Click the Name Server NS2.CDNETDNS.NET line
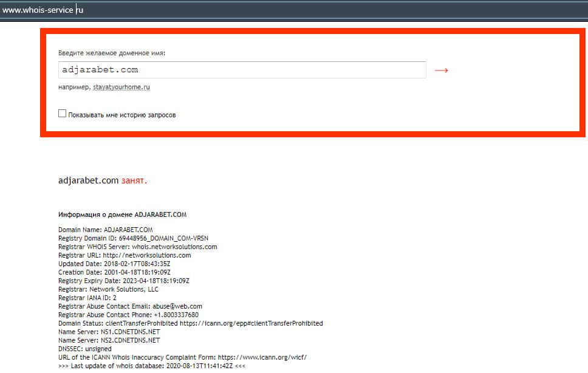The width and height of the screenshot is (588, 373). coord(109,340)
